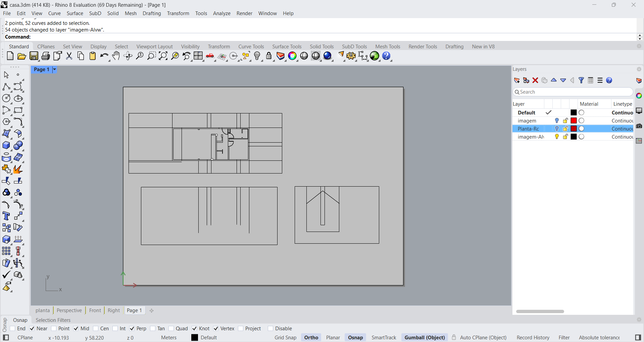This screenshot has height=342, width=644.
Task: Select the Circle tool in sidebar
Action: 6,98
